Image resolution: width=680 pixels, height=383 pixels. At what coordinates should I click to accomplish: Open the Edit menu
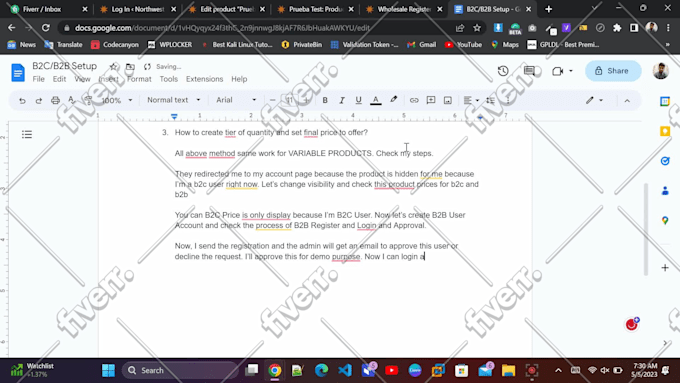coord(59,79)
